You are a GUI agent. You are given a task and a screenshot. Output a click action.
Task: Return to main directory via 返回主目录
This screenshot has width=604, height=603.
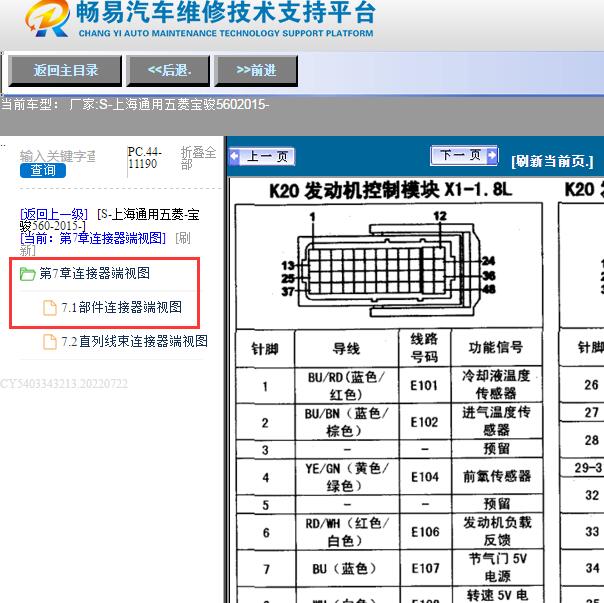65,71
